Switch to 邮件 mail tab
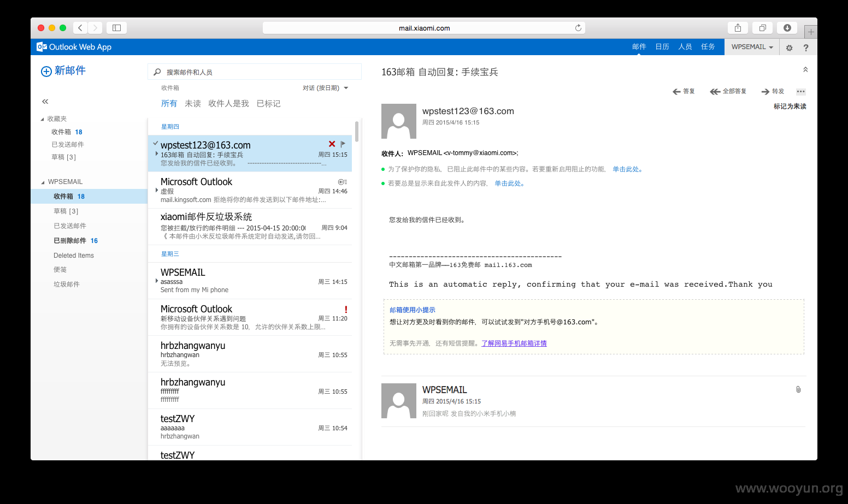 coord(639,47)
